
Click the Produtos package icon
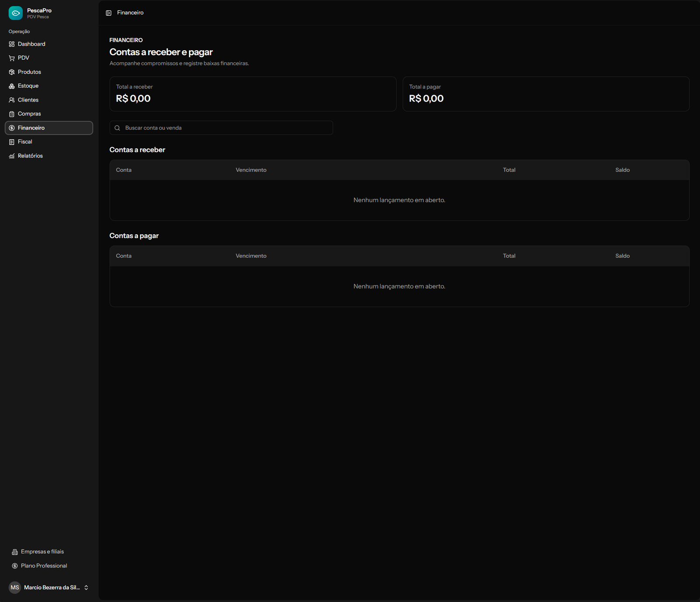12,72
